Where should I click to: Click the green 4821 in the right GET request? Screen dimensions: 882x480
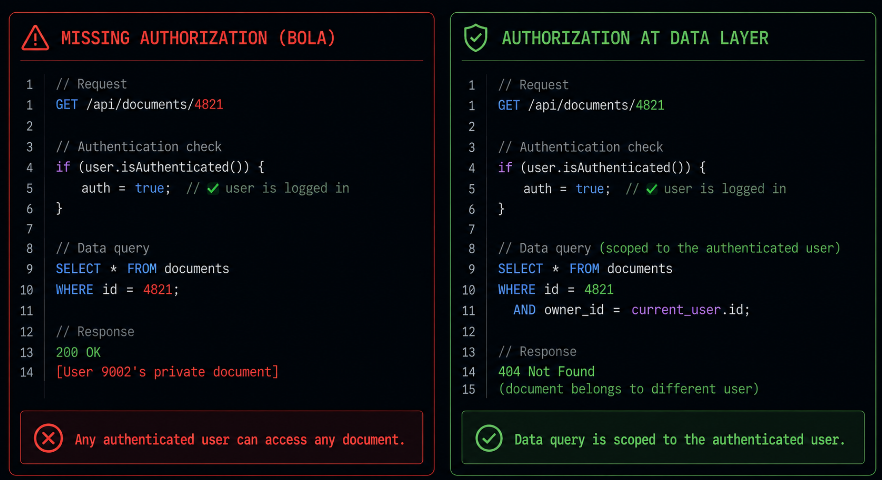coord(650,105)
